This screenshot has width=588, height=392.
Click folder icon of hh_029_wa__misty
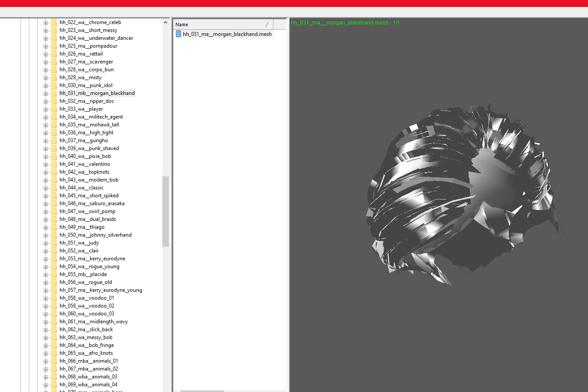pos(54,77)
